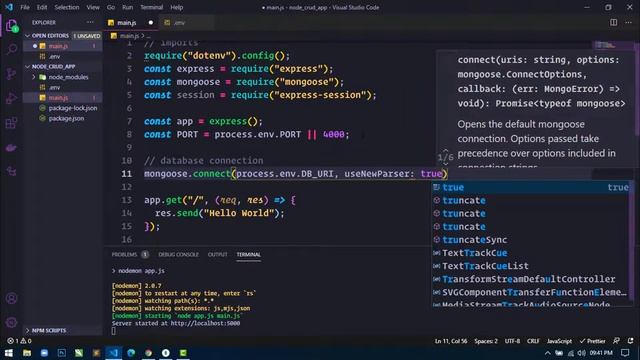This screenshot has height=360, width=640.
Task: Open the Edit menu
Action: 42,7
